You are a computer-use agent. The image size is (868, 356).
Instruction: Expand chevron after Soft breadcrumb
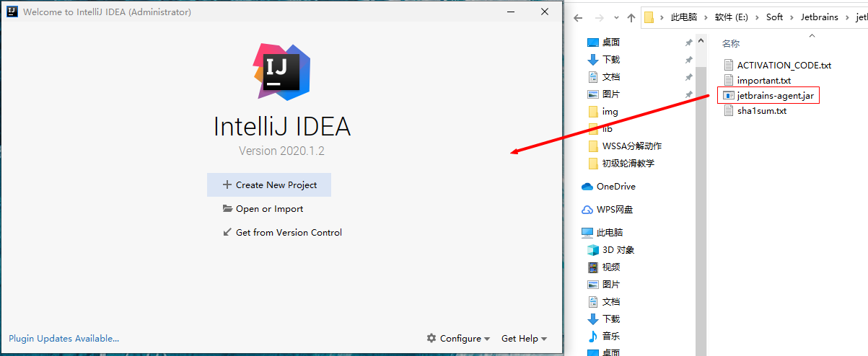click(x=792, y=17)
